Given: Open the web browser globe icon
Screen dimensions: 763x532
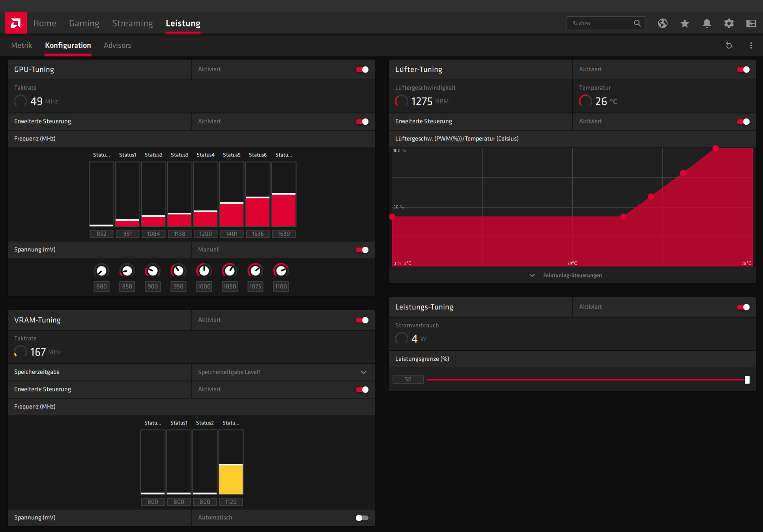Looking at the screenshot, I should pos(663,23).
